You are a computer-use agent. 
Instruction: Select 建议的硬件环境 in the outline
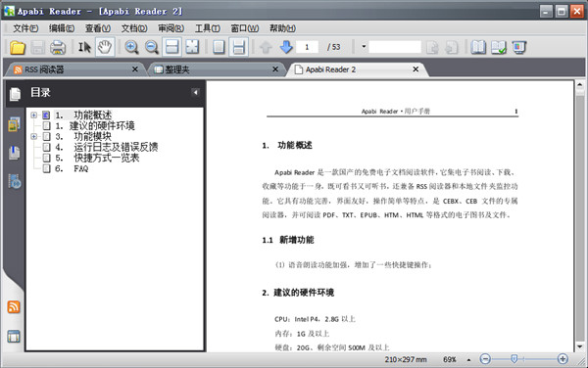tap(102, 126)
